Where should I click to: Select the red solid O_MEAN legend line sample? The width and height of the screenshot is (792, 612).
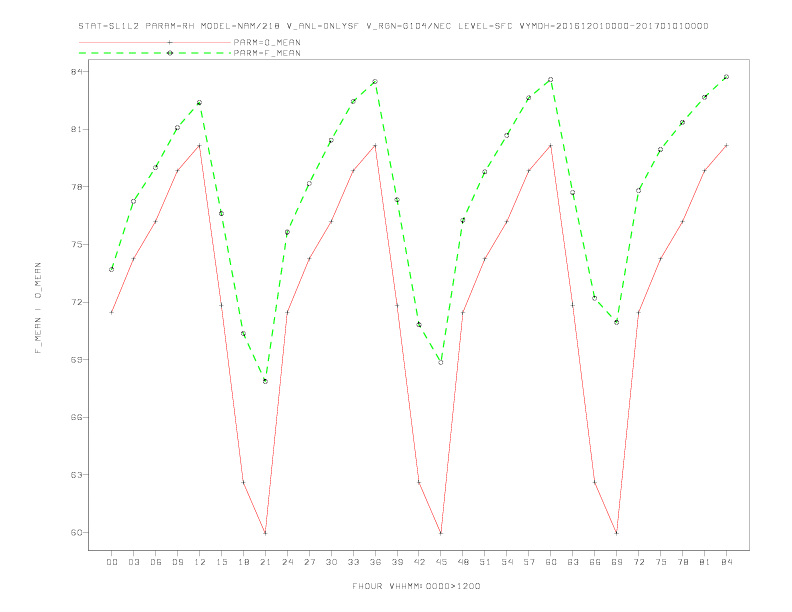[155, 42]
